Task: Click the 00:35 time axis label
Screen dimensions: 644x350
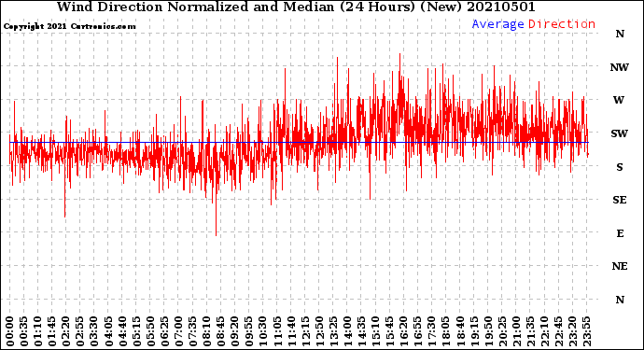Action: [24, 331]
